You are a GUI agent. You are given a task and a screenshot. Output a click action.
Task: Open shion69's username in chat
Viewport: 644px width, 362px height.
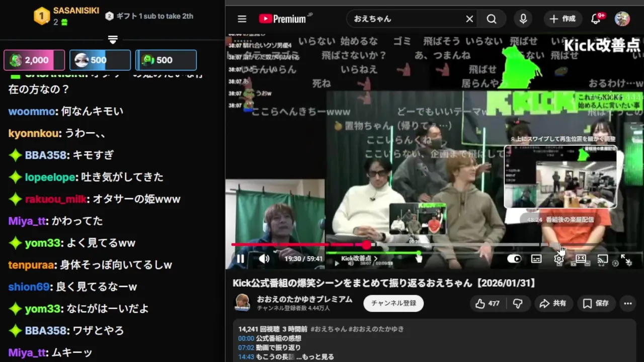(x=29, y=287)
